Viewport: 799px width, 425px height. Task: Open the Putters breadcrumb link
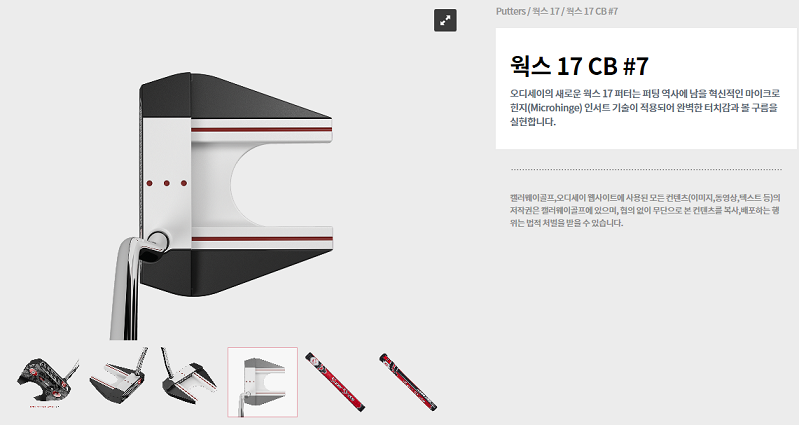point(511,11)
